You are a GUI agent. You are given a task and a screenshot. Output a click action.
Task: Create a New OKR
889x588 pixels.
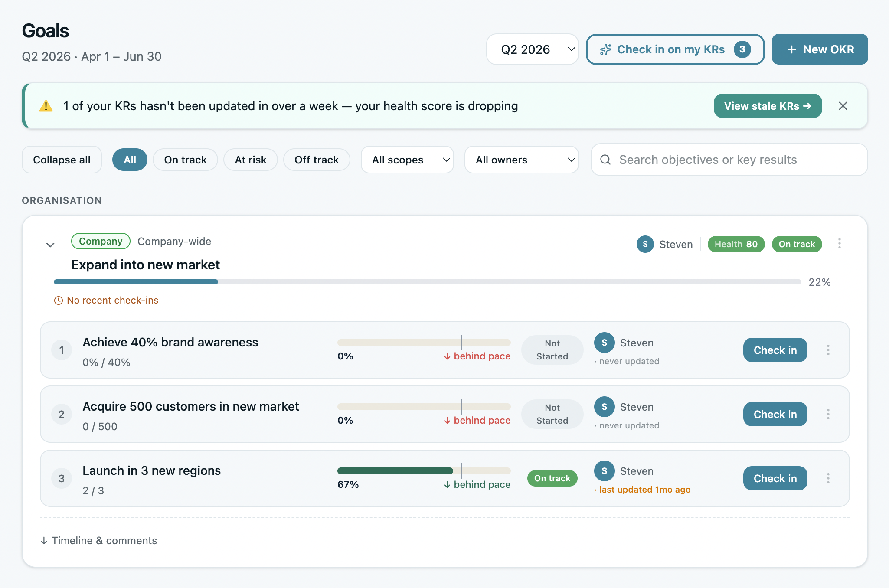(820, 49)
